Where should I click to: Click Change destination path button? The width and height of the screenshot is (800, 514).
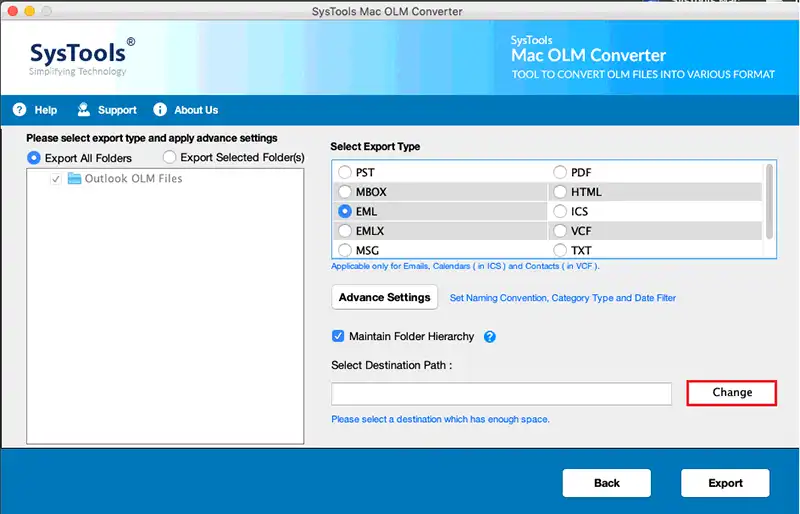(732, 393)
